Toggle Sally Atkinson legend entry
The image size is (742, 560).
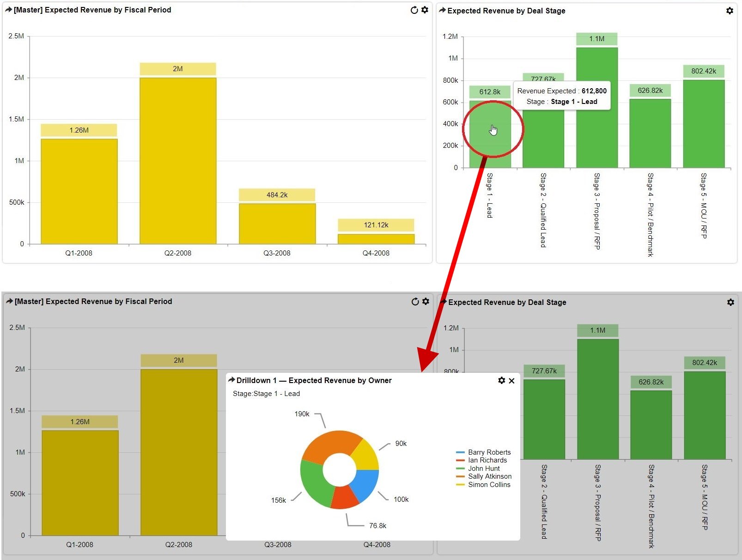(489, 476)
